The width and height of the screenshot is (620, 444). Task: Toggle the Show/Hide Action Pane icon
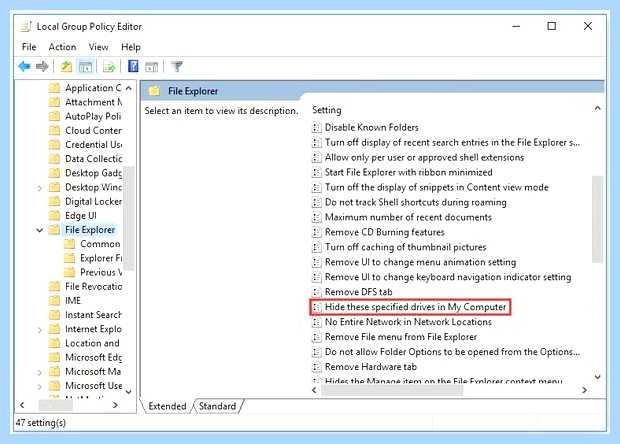[151, 66]
